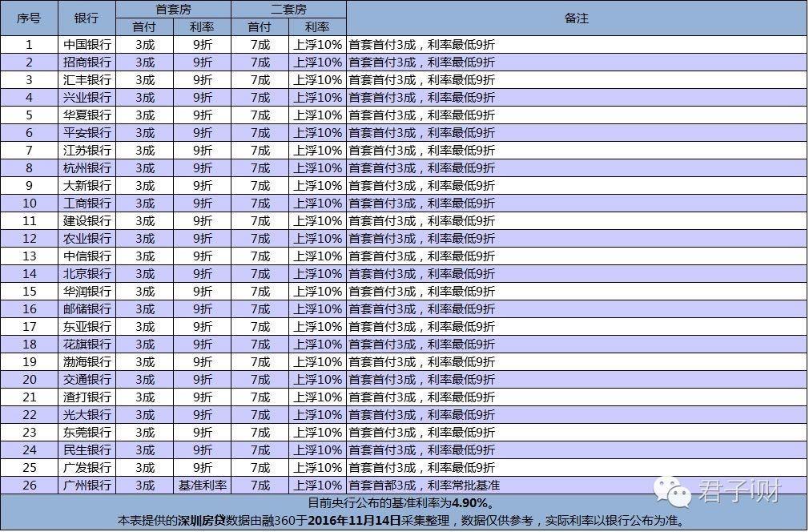Click the 杭州银行 cell

click(x=87, y=168)
